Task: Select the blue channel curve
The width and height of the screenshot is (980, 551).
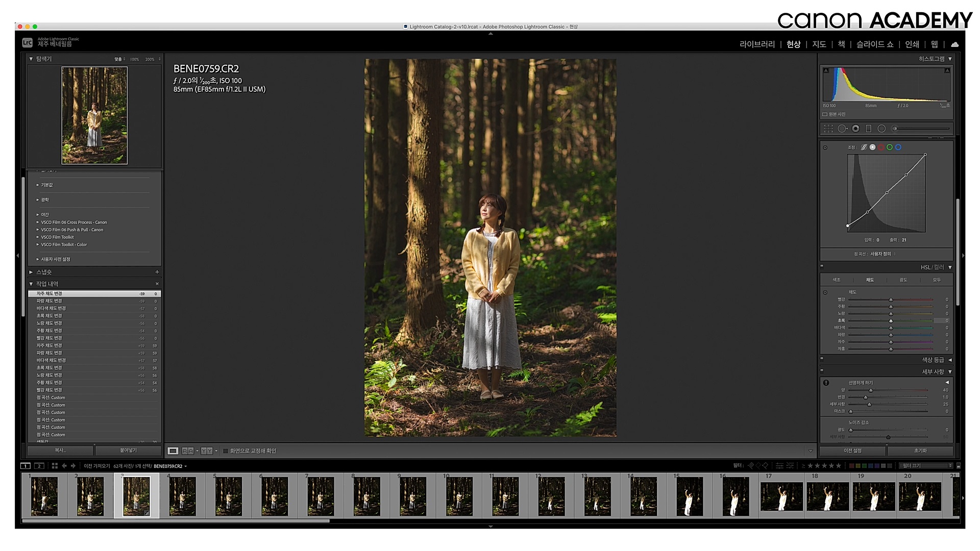Action: [898, 147]
